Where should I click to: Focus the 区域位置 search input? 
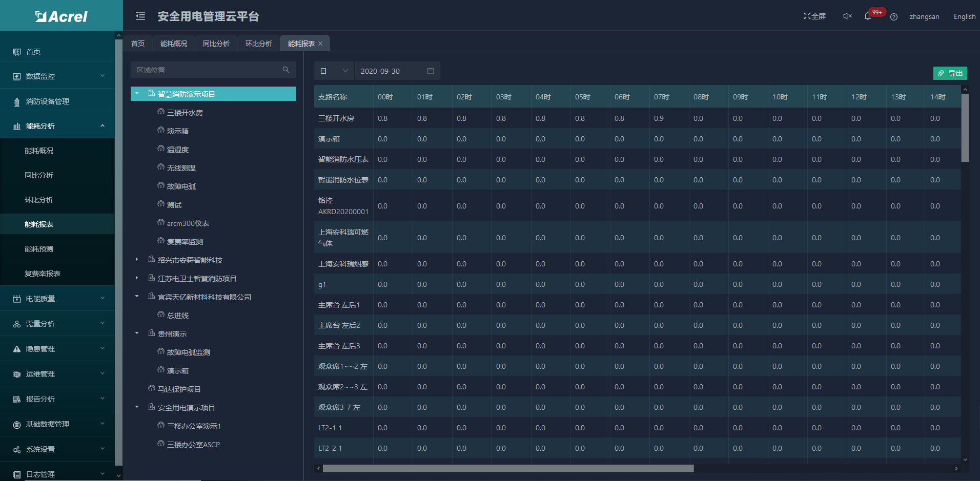coord(205,70)
